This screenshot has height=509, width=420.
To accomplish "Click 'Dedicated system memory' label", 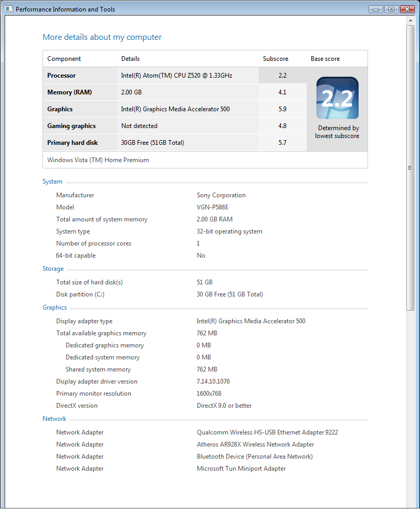I will coord(102,357).
